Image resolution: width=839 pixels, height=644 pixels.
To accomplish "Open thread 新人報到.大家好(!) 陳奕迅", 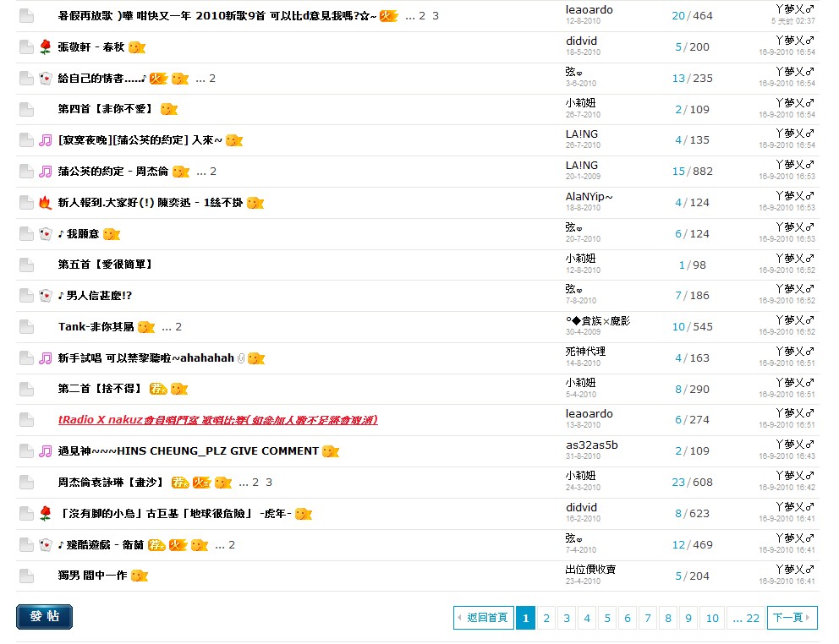I will click(x=151, y=203).
